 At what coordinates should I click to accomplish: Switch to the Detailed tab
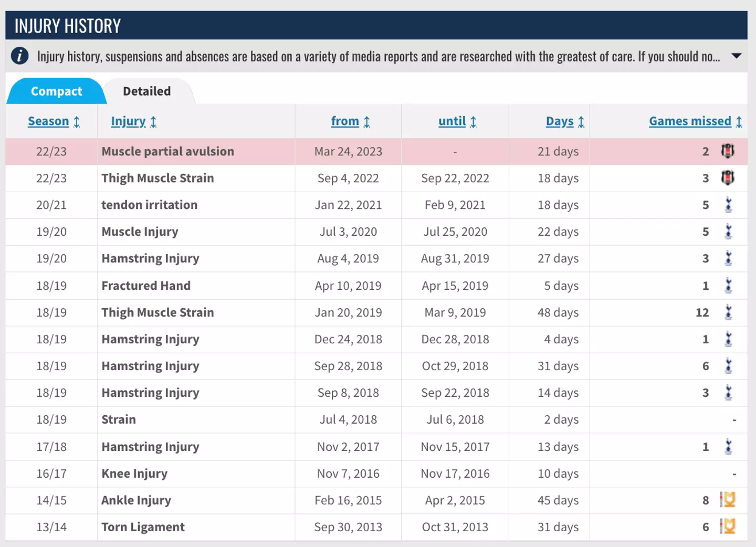(x=146, y=91)
